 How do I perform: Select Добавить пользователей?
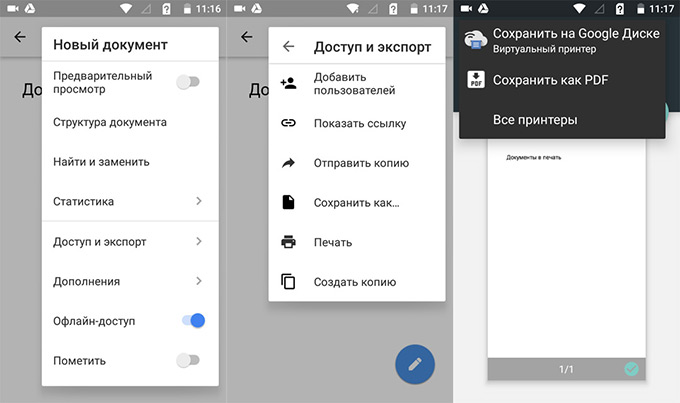357,84
